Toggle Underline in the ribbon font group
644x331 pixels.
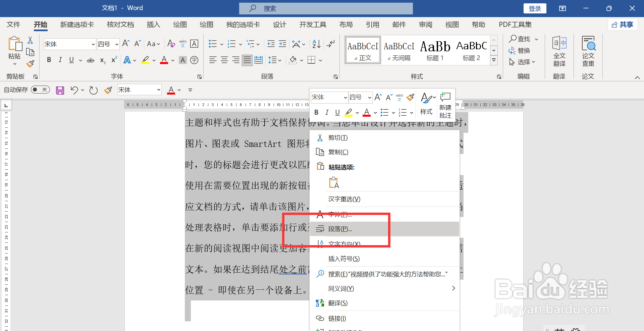coord(71,60)
